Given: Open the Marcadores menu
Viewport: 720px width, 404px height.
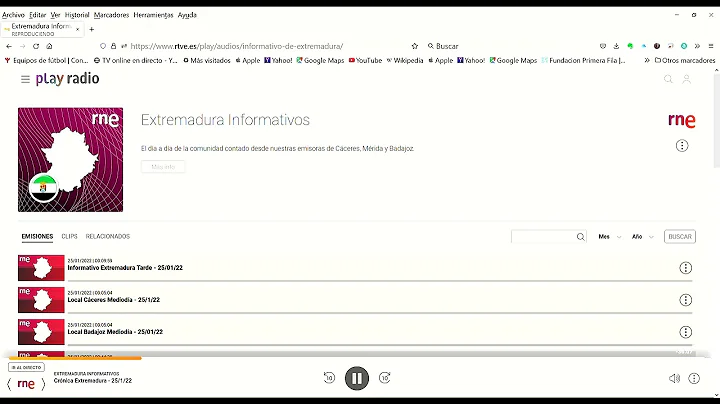Looking at the screenshot, I should point(112,15).
